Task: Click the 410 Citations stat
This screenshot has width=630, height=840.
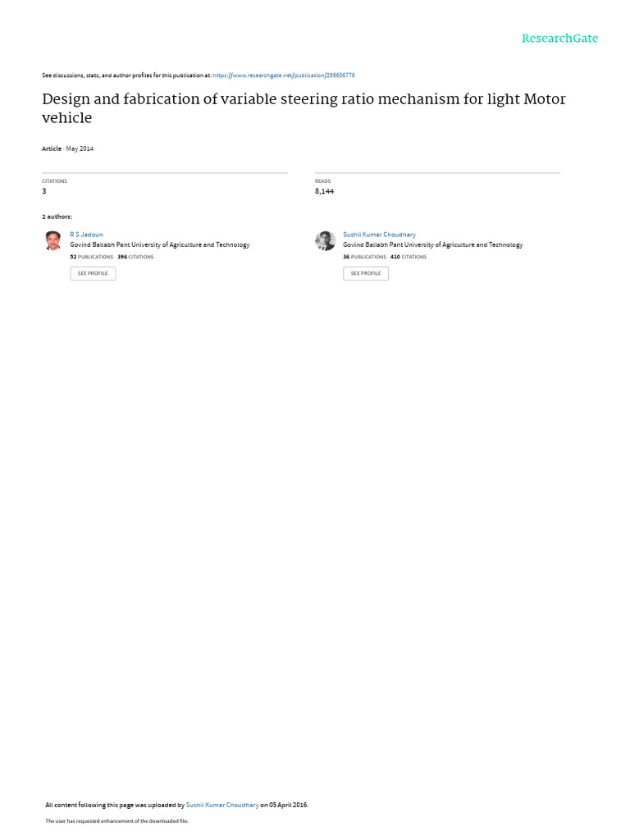Action: [x=409, y=257]
